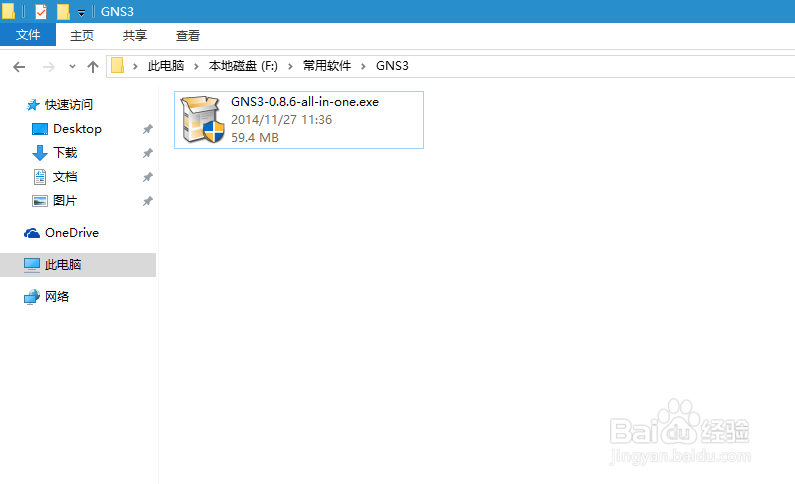Screen dimensions: 795x484
Task: Go forward with the right arrow button
Action: [x=49, y=67]
